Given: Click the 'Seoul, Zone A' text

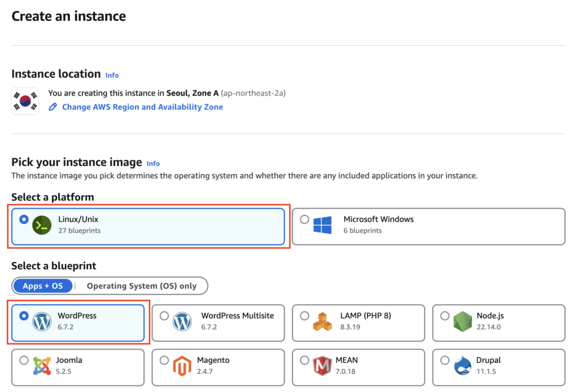Looking at the screenshot, I should click(x=192, y=93).
